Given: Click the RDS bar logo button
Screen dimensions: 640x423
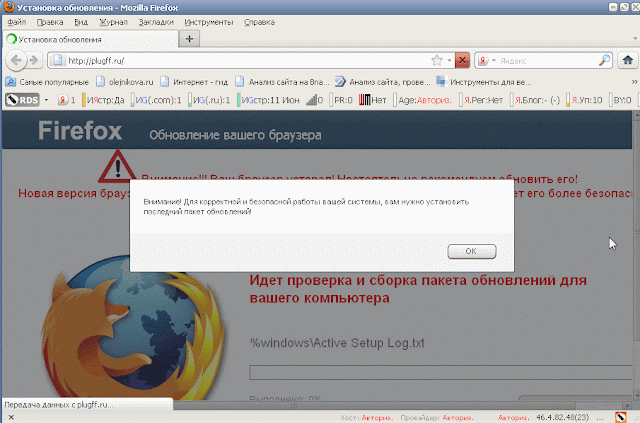Looking at the screenshot, I should pos(22,100).
